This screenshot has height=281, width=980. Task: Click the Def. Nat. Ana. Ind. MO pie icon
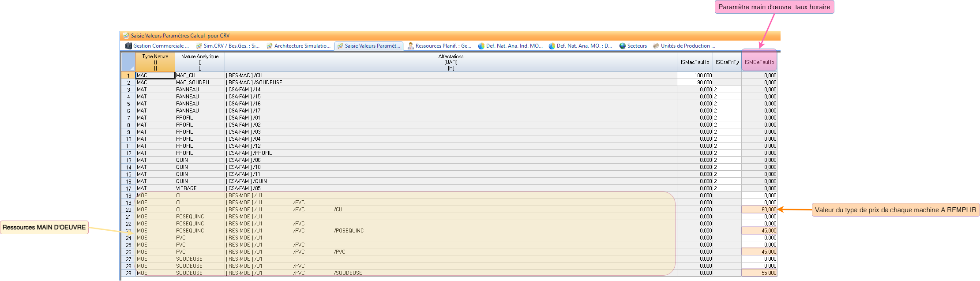pyautogui.click(x=481, y=46)
